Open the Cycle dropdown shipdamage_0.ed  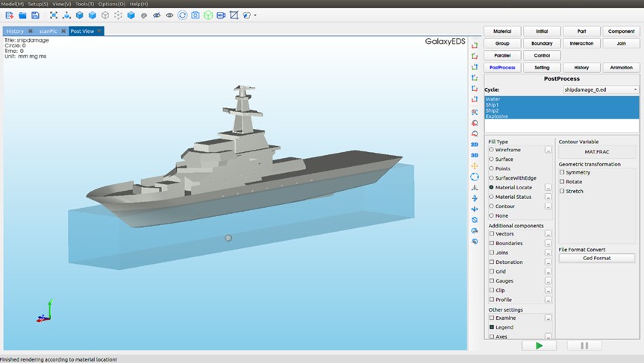(601, 89)
